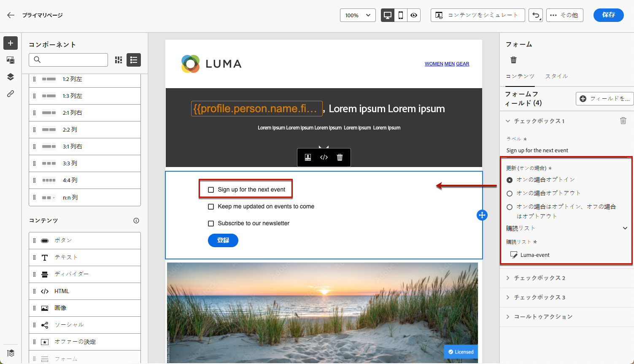The width and height of the screenshot is (634, 364).
Task: Delete チェックボックス1 field using its trash icon
Action: tap(623, 121)
